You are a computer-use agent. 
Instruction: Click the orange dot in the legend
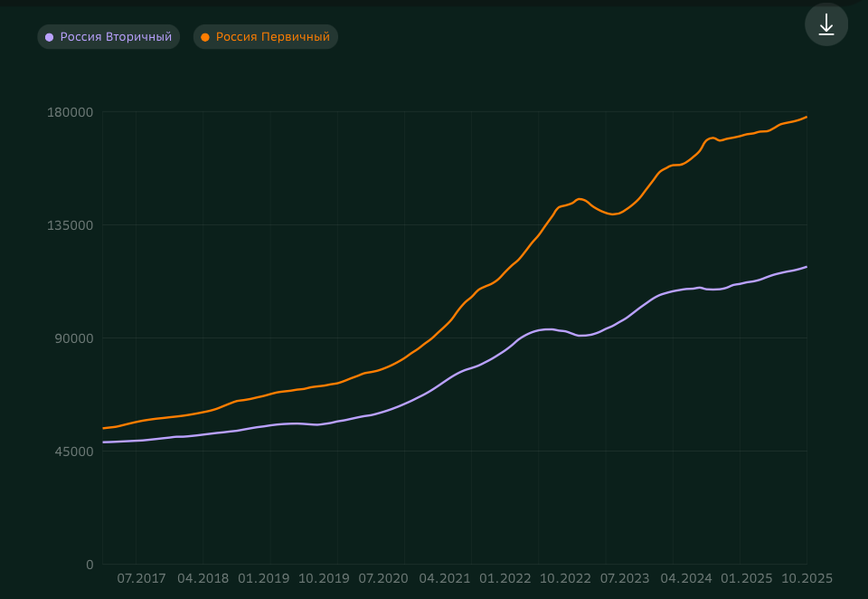(205, 37)
